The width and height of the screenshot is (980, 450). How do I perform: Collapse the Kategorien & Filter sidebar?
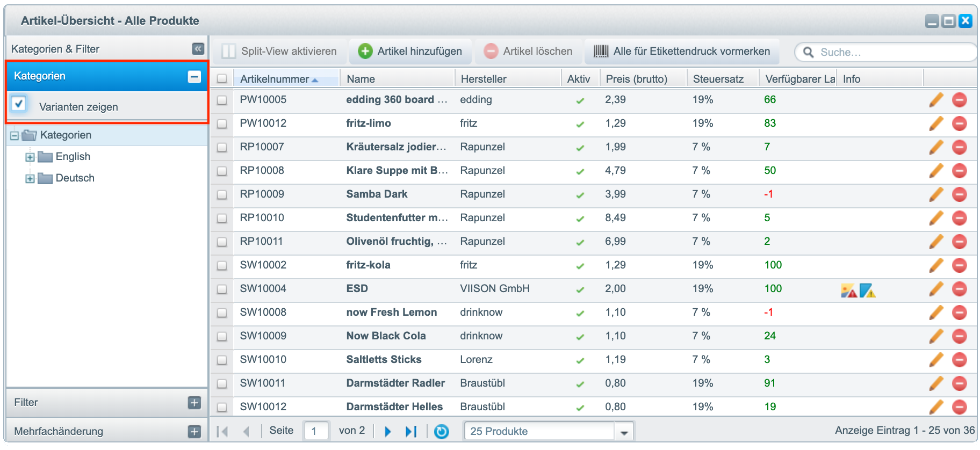coord(198,49)
